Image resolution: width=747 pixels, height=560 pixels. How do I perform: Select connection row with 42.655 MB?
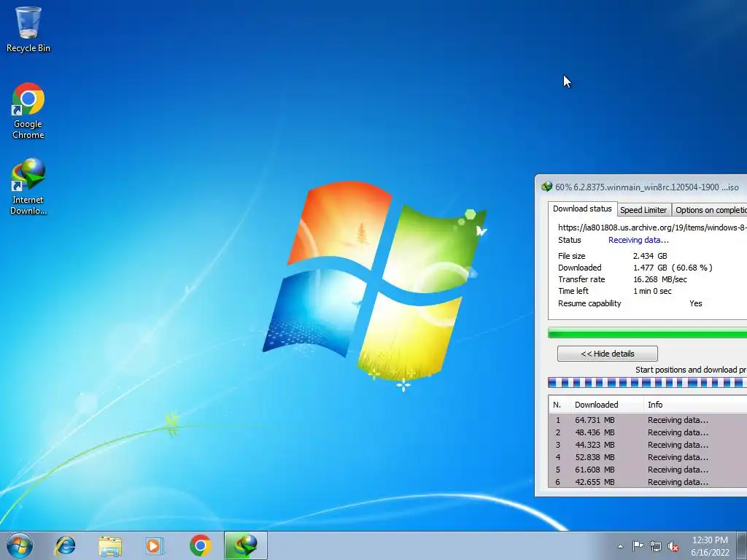click(x=648, y=482)
